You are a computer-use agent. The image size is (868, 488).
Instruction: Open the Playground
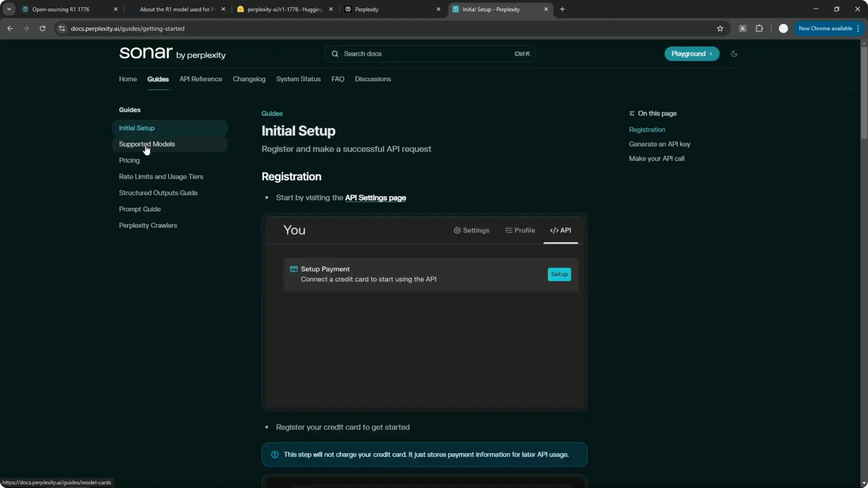692,54
